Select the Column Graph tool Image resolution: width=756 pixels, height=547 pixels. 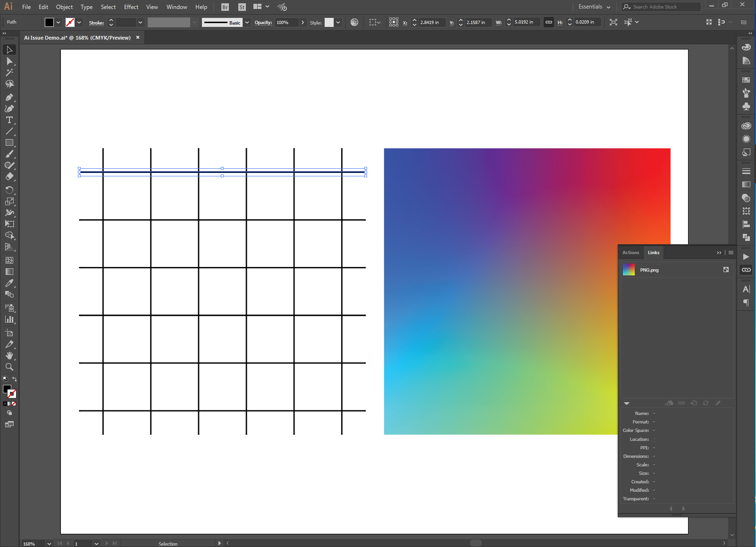(9, 319)
